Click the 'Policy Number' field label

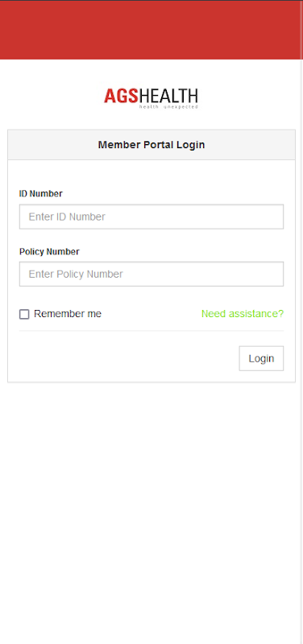pyautogui.click(x=49, y=251)
